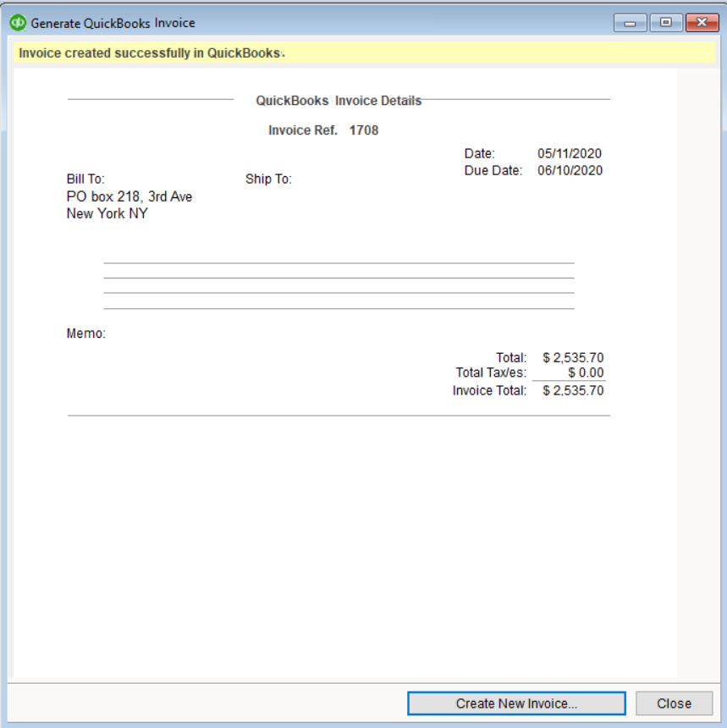
Task: Click the New York NY address line
Action: click(107, 213)
